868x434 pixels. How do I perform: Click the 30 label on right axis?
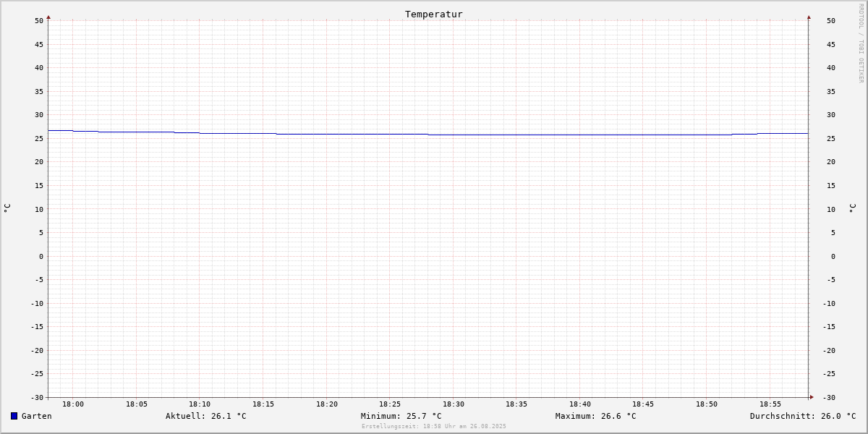tap(831, 114)
